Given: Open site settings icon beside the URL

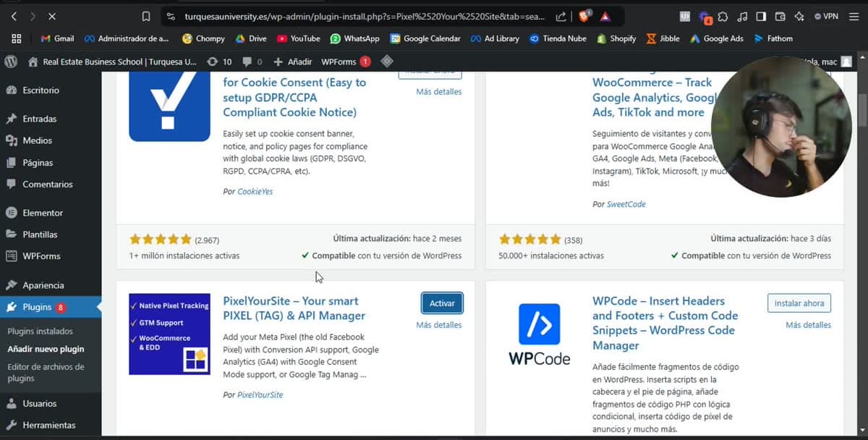Looking at the screenshot, I should click(170, 16).
